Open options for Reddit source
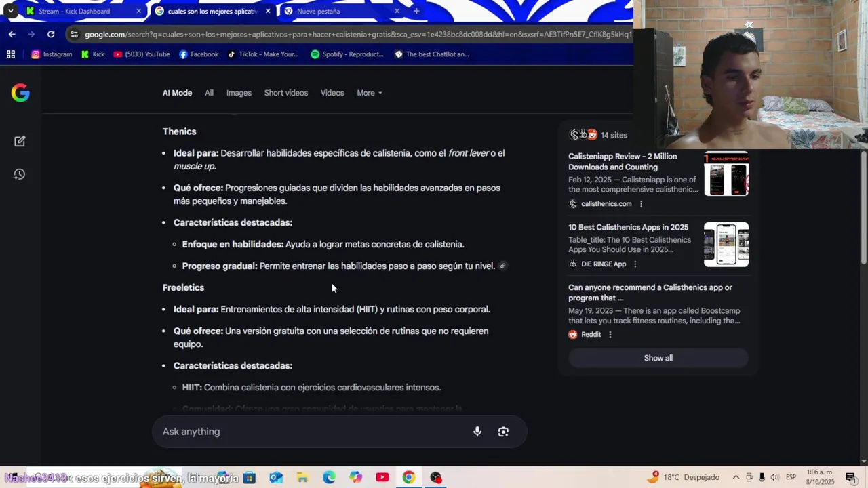Screen dimensions: 868x488 [610, 335]
